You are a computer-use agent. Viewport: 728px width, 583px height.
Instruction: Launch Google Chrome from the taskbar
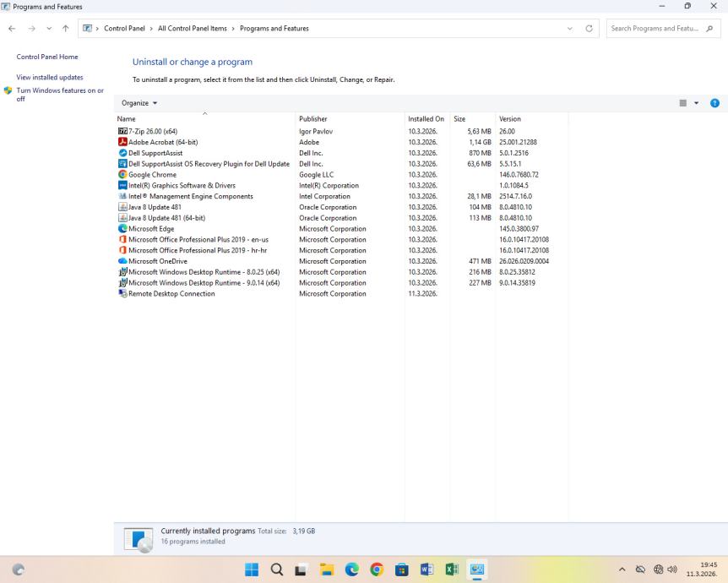pos(377,569)
